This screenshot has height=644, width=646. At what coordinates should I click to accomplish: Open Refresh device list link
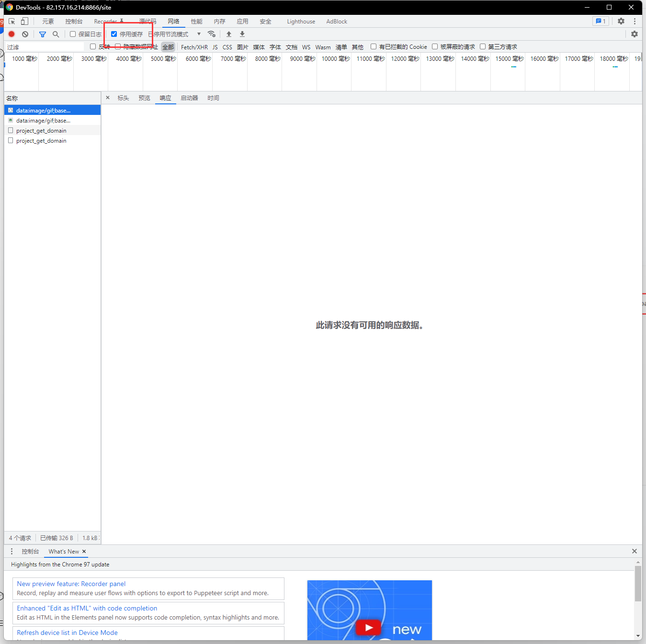coord(67,633)
